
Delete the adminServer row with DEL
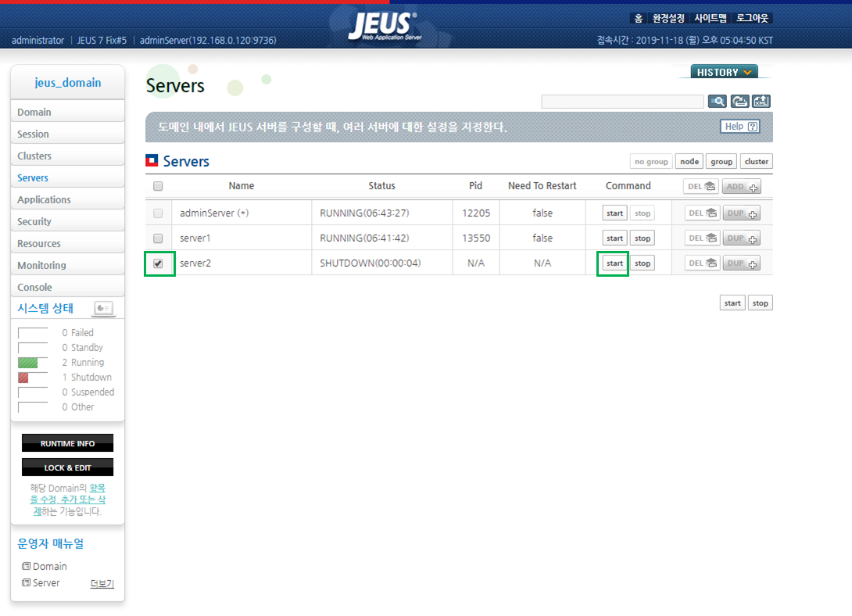[702, 213]
